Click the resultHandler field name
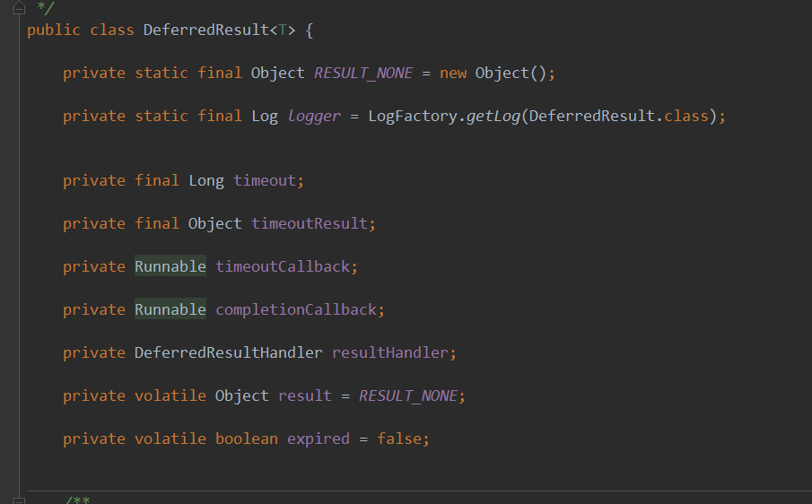The width and height of the screenshot is (812, 504). [389, 352]
